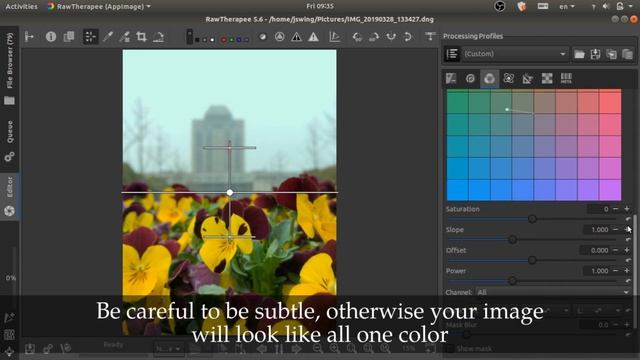Image resolution: width=640 pixels, height=360 pixels.
Task: Toggle highlight clipping indication
Action: [x=313, y=37]
